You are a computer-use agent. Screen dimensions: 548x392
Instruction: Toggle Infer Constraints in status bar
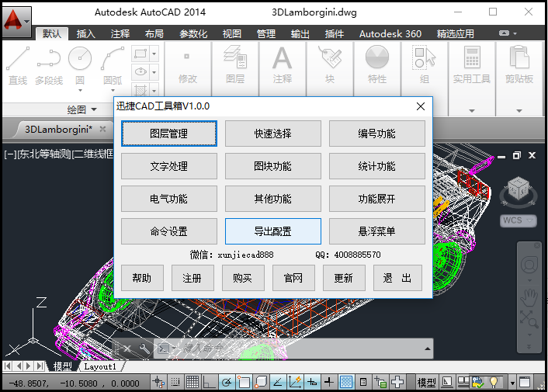pyautogui.click(x=158, y=382)
